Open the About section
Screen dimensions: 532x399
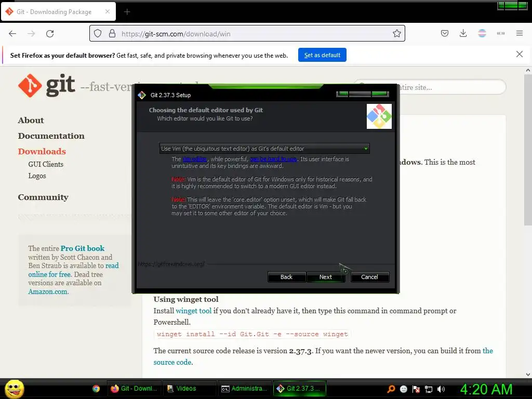point(31,121)
